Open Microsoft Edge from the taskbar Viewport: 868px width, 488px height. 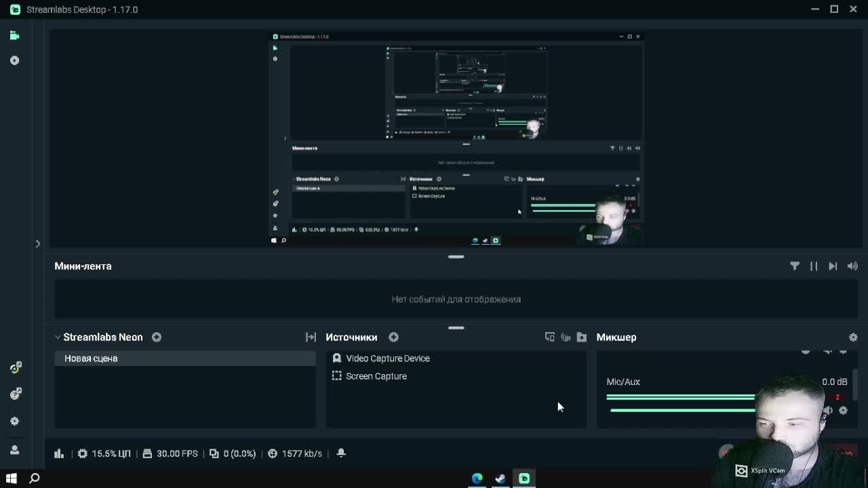[477, 479]
